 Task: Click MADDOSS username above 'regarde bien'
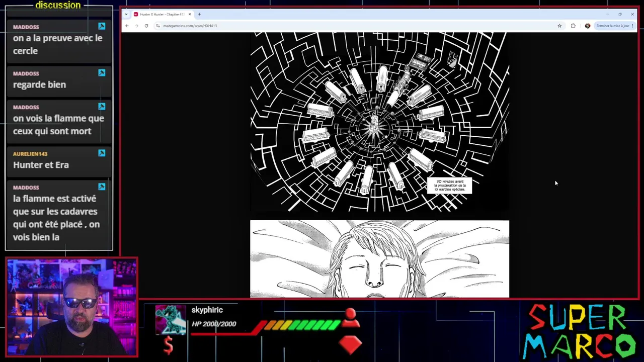click(26, 73)
